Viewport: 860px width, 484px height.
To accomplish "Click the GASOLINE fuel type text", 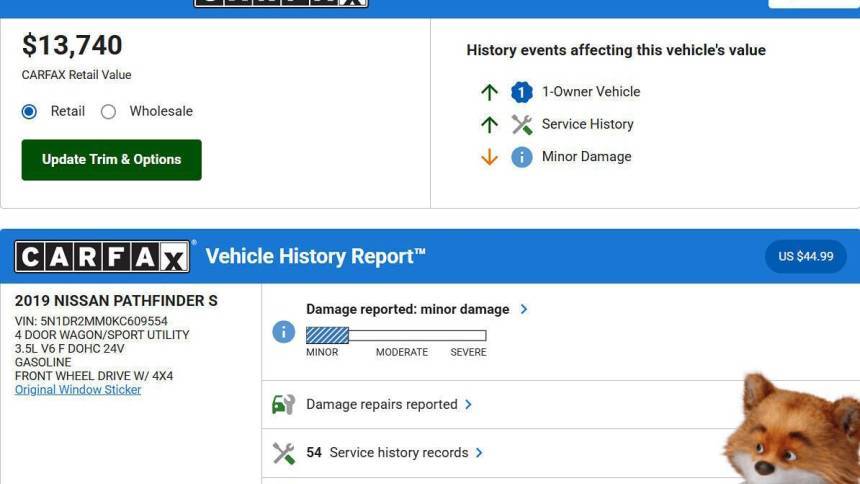I will tap(43, 362).
